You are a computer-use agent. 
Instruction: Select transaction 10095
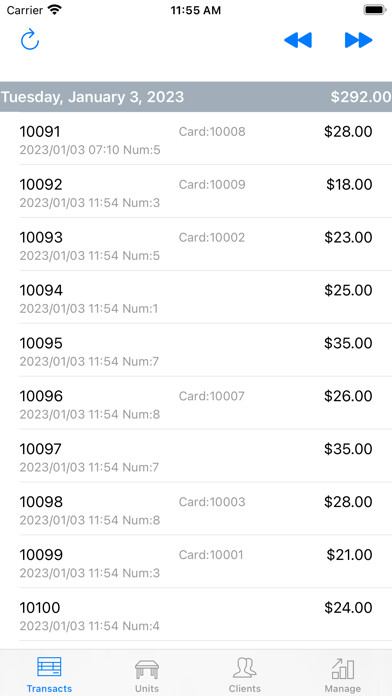196,350
